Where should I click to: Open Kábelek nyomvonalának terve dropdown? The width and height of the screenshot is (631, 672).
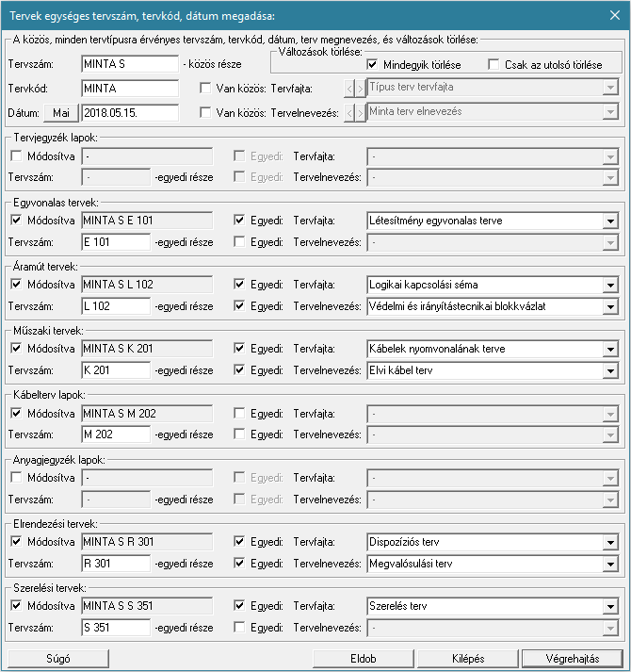[x=610, y=350]
